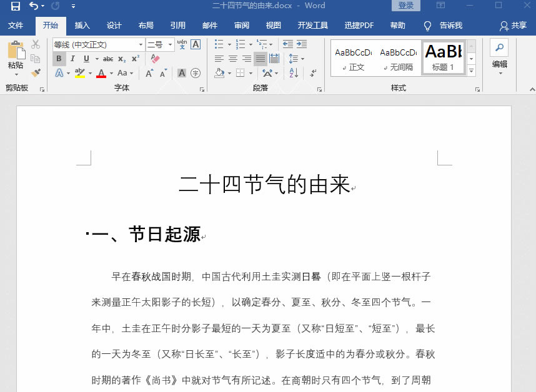Switch to the 插入 tab
The height and width of the screenshot is (392, 536).
click(x=82, y=26)
